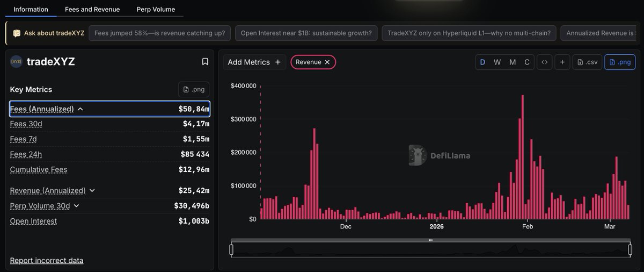Click the Open Interest label
The height and width of the screenshot is (272, 644).
tap(33, 221)
